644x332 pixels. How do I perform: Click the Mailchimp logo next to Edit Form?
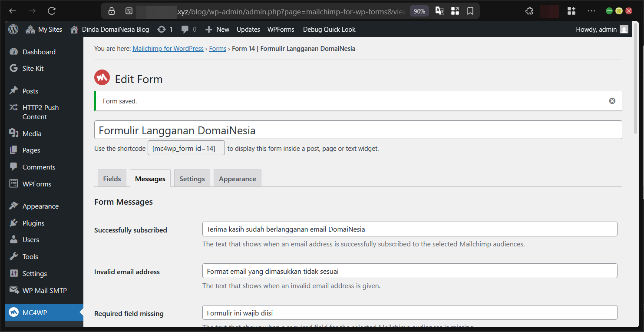click(102, 77)
